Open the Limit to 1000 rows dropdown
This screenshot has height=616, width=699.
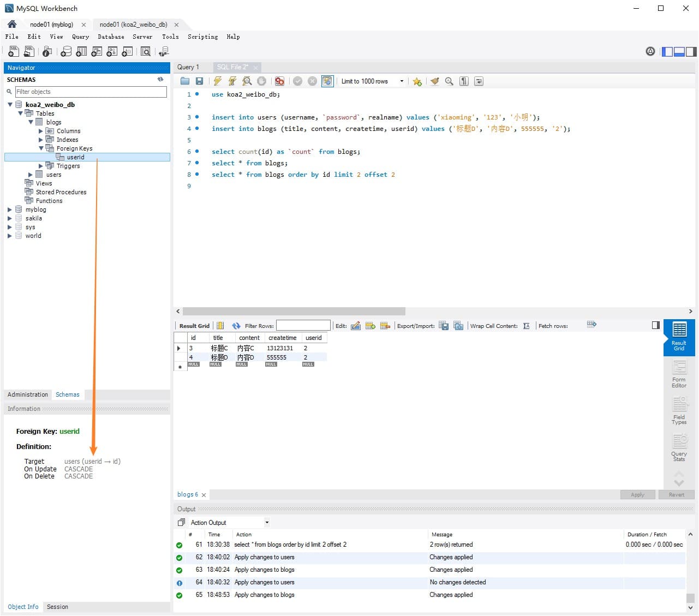pos(372,81)
